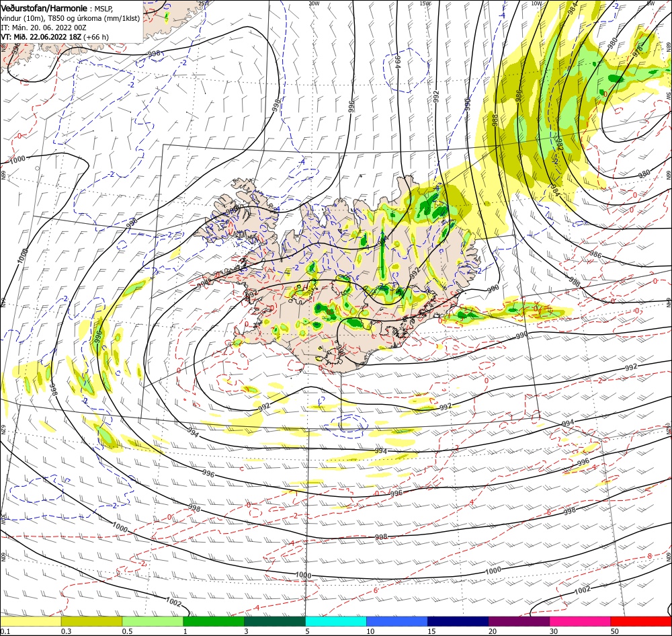Click the red 50 mm legend swatch
The image size is (672, 636).
pyautogui.click(x=640, y=621)
